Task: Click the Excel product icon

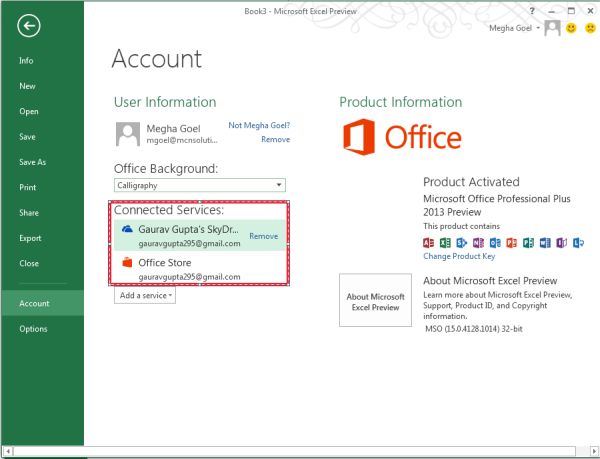Action: (445, 243)
